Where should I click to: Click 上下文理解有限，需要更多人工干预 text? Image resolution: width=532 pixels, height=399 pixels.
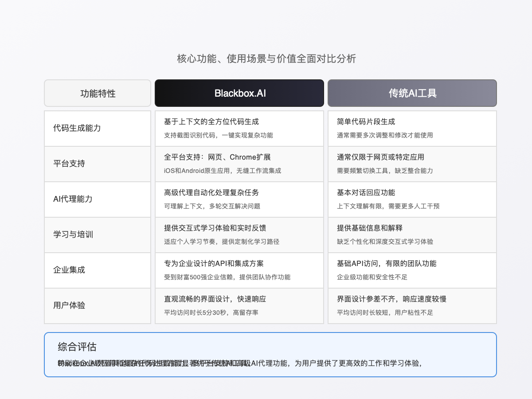point(388,206)
